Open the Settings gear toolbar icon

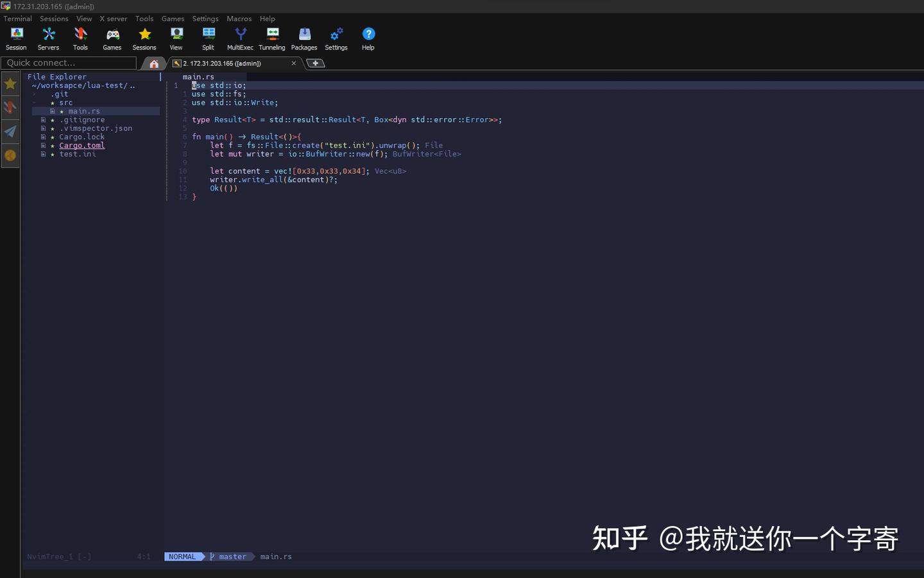(x=336, y=38)
